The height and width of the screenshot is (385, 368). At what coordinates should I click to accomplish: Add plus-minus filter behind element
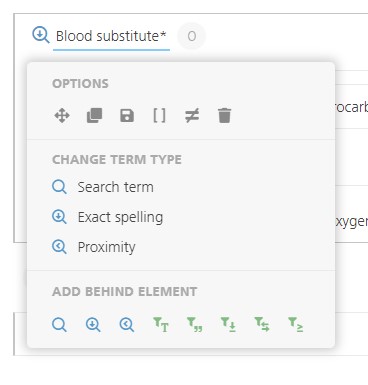[x=228, y=324]
